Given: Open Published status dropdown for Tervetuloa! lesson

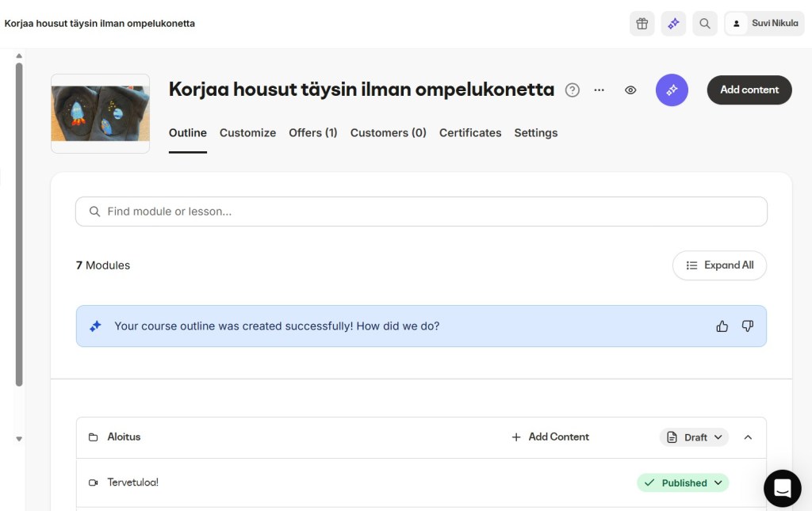Looking at the screenshot, I should click(683, 482).
